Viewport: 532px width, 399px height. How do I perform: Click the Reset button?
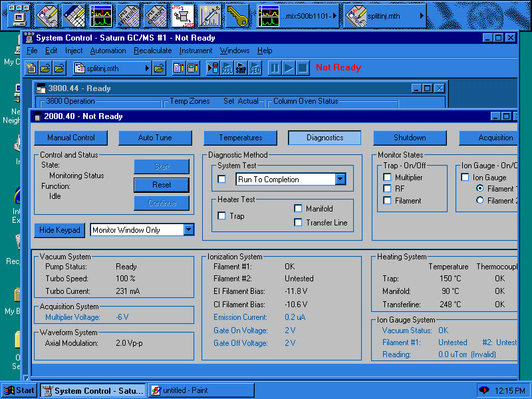[x=162, y=185]
